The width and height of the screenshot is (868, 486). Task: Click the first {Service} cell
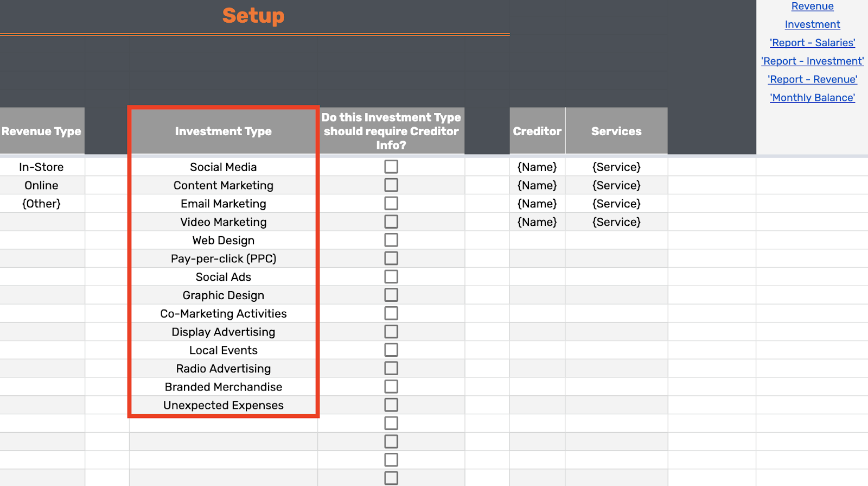click(x=616, y=167)
